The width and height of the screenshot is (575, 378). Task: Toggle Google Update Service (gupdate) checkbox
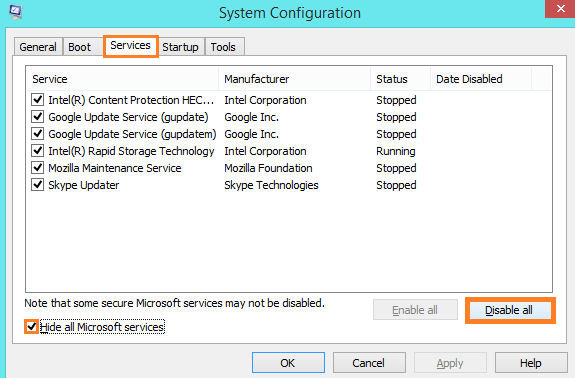pyautogui.click(x=37, y=117)
